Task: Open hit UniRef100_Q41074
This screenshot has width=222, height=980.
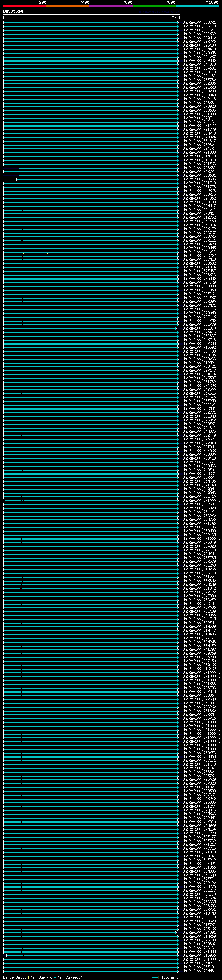Action: pyautogui.click(x=199, y=267)
